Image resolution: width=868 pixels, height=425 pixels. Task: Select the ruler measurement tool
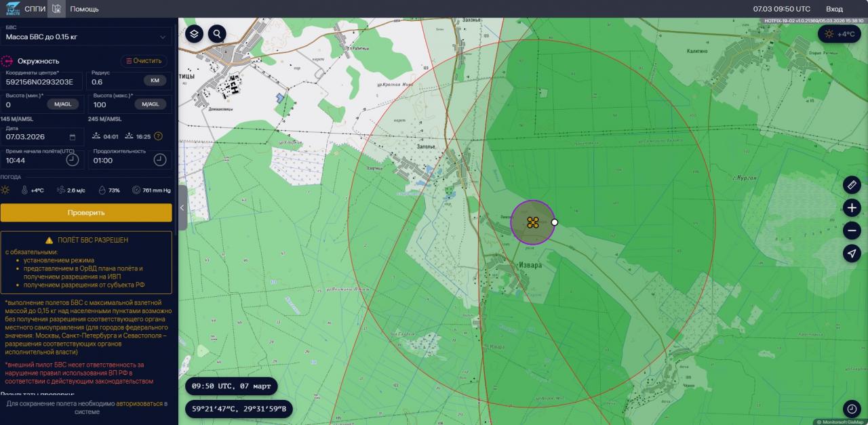pyautogui.click(x=852, y=184)
